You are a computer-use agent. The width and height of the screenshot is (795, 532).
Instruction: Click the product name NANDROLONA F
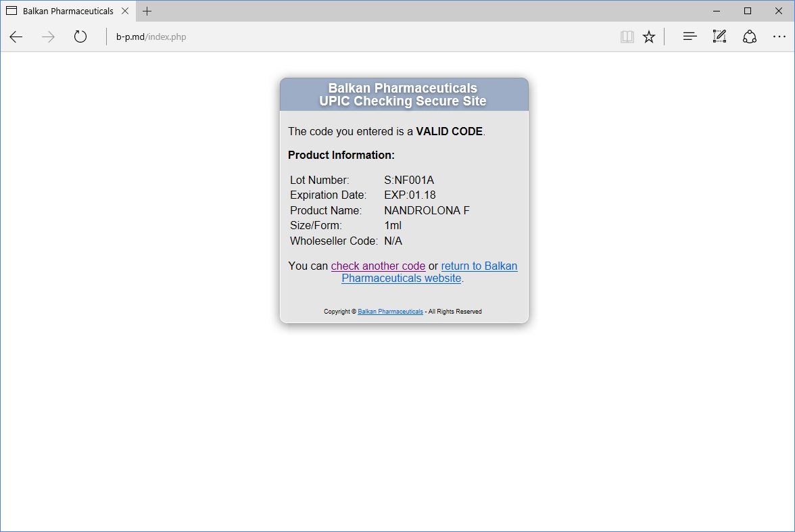[x=427, y=210]
